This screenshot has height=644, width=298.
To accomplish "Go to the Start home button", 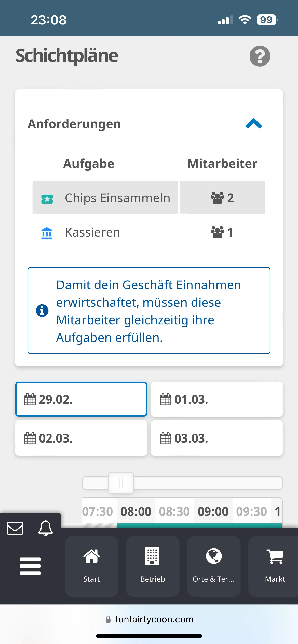I will coord(91,566).
